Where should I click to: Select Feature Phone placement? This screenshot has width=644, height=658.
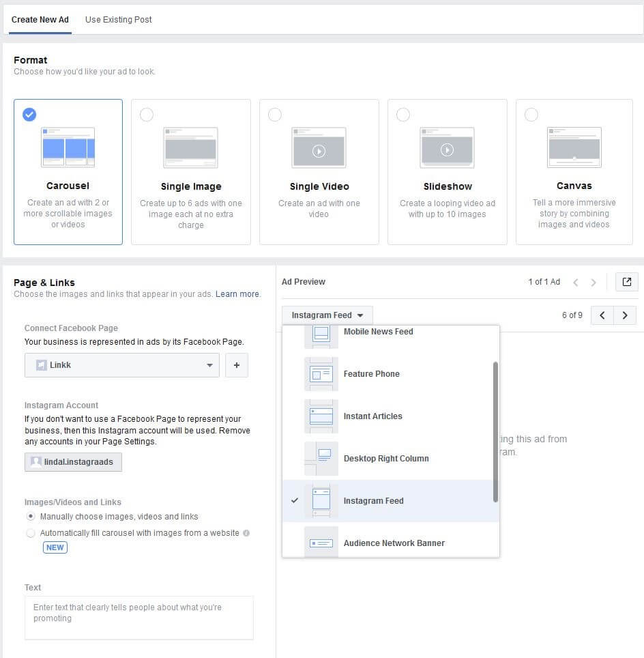click(388, 374)
